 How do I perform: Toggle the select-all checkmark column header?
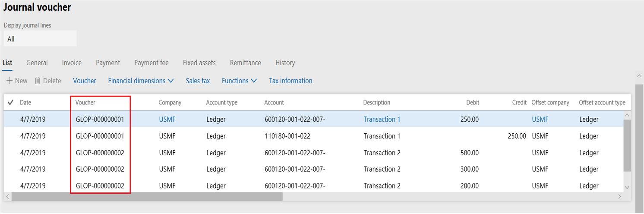tap(10, 103)
